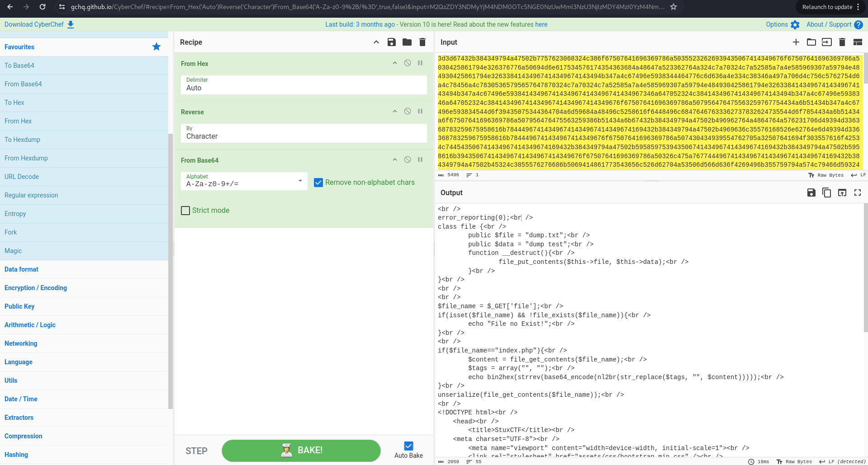The image size is (868, 465).
Task: Open site information icon in address bar
Action: 62,7
